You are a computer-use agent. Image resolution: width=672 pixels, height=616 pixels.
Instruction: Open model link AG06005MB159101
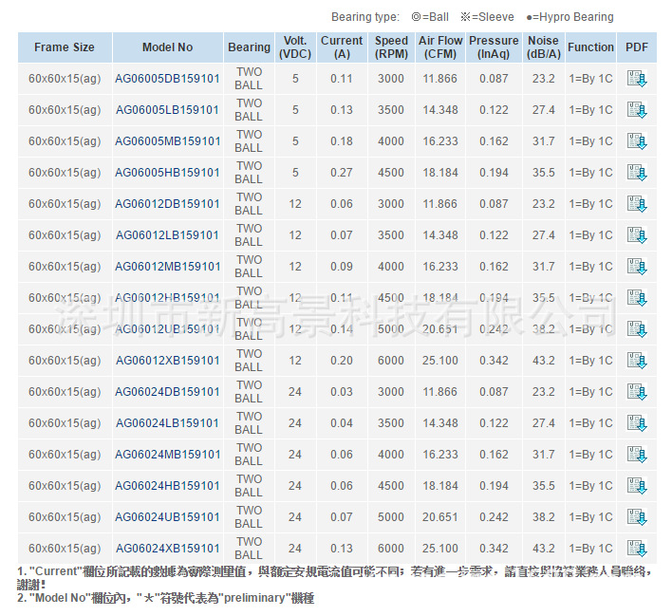(x=168, y=141)
